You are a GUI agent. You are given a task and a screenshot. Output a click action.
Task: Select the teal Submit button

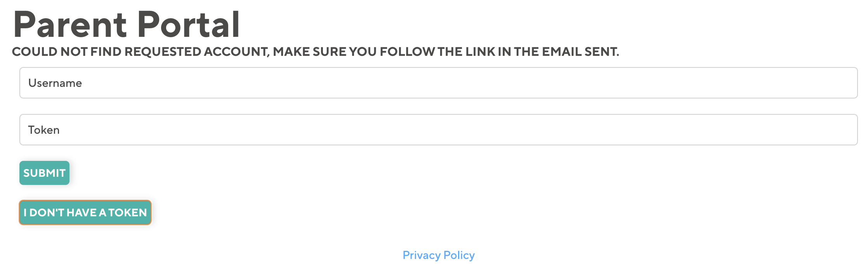[44, 173]
